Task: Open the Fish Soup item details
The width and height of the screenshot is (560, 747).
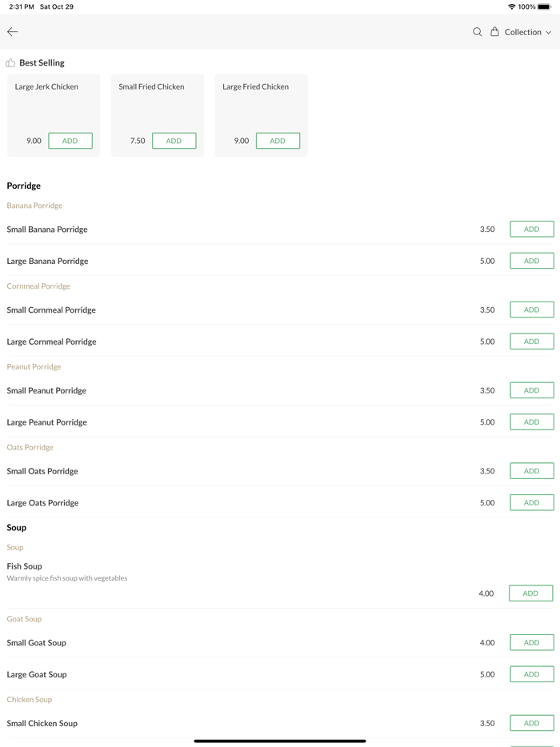Action: pos(25,566)
